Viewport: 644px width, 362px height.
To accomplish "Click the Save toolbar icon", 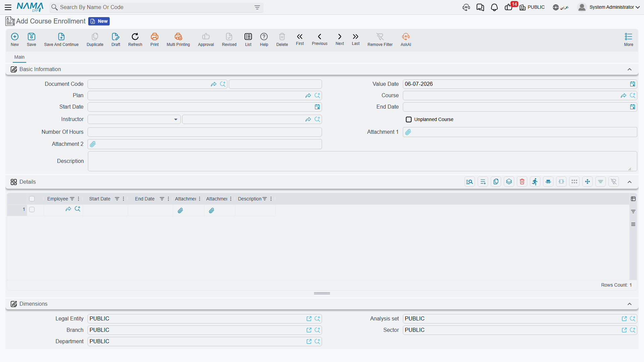I will [32, 37].
